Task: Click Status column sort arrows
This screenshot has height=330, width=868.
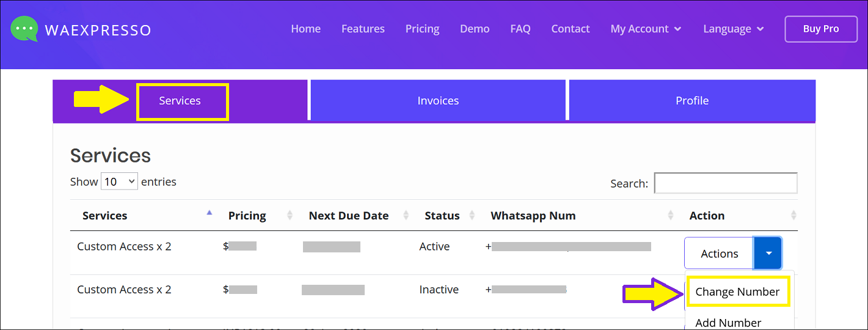Action: [x=472, y=215]
